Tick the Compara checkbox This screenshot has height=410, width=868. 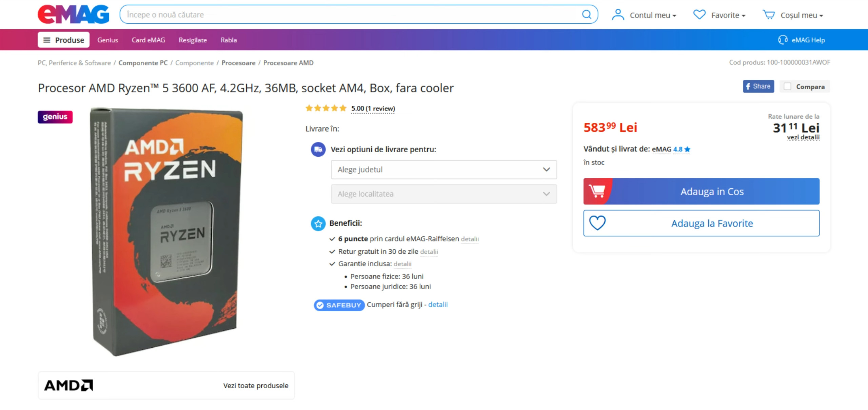[787, 87]
